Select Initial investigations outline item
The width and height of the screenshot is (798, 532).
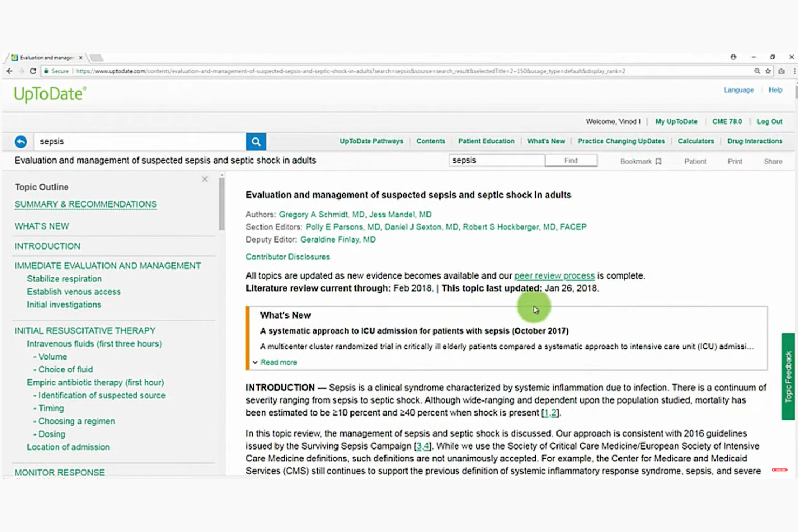pos(64,305)
